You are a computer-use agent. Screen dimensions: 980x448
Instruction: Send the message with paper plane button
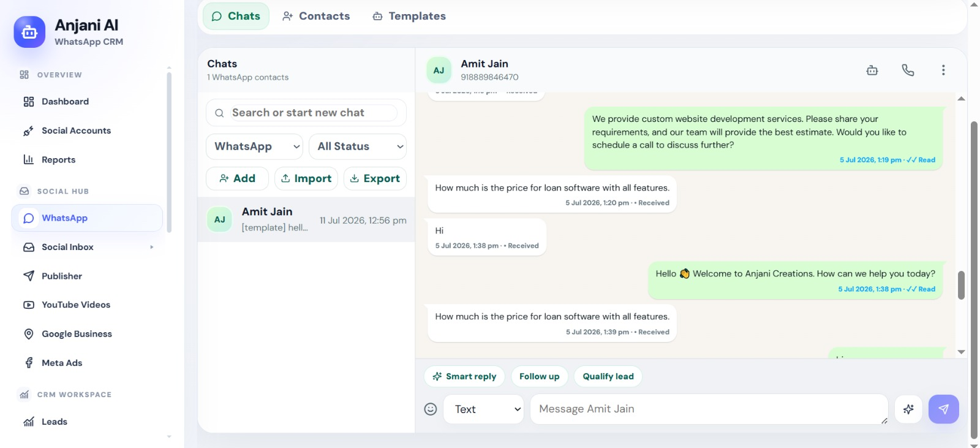click(x=943, y=409)
